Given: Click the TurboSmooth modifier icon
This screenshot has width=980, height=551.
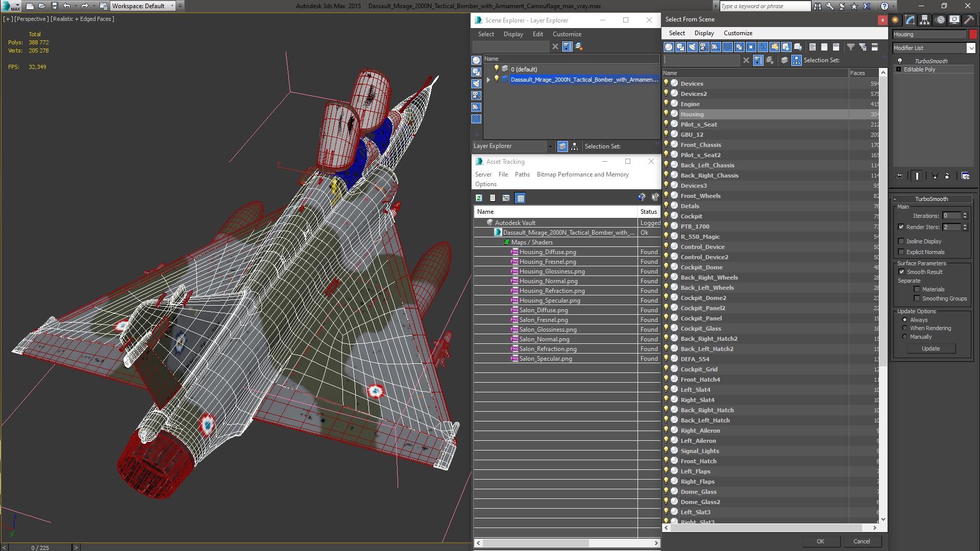Looking at the screenshot, I should tap(899, 61).
